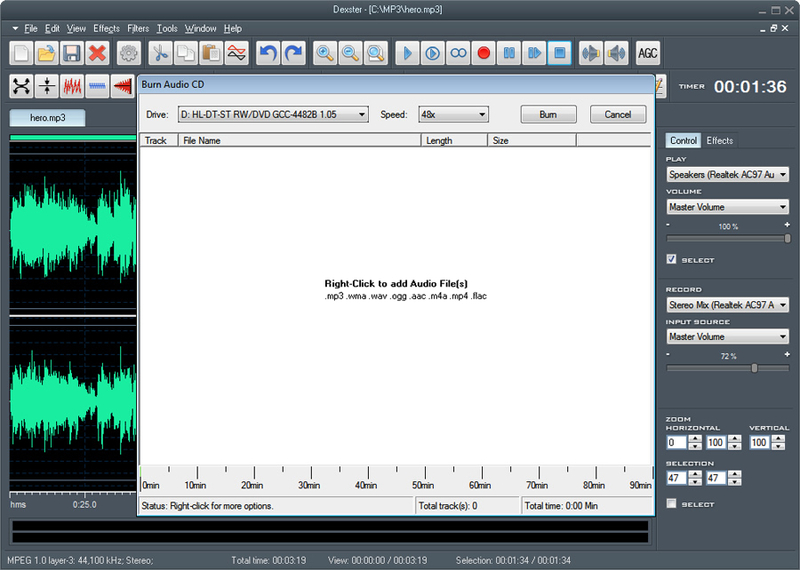Click the Horizontal zoom start field showing 0
This screenshot has height=570, width=800.
tap(677, 442)
